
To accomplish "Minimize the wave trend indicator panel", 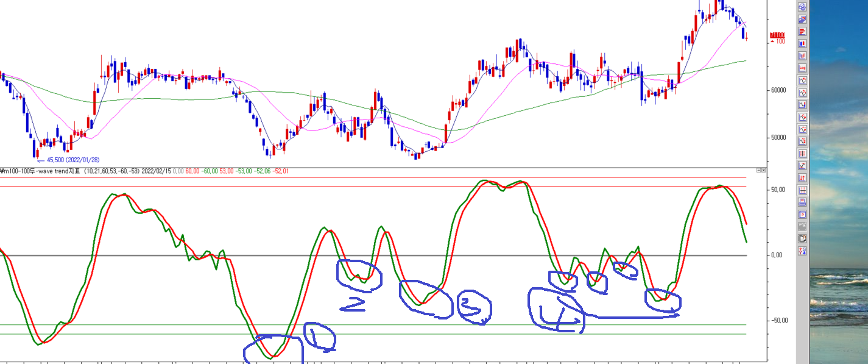I will pos(759,171).
